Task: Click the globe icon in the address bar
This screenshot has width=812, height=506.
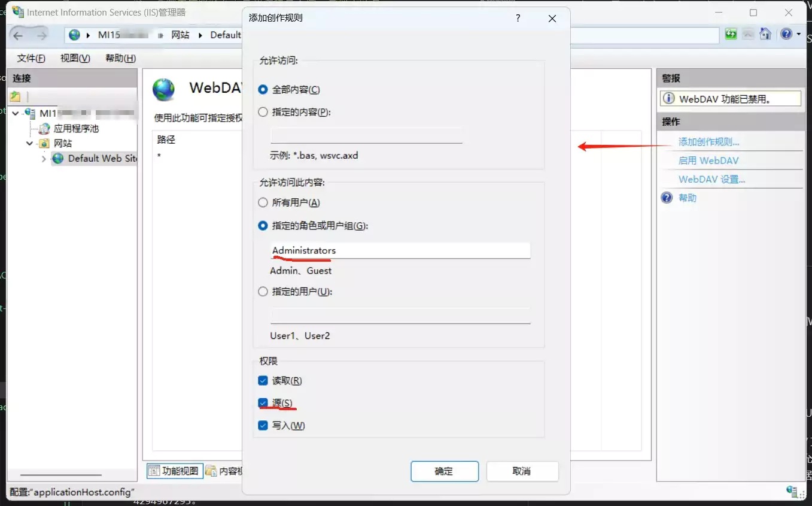Action: pos(74,35)
